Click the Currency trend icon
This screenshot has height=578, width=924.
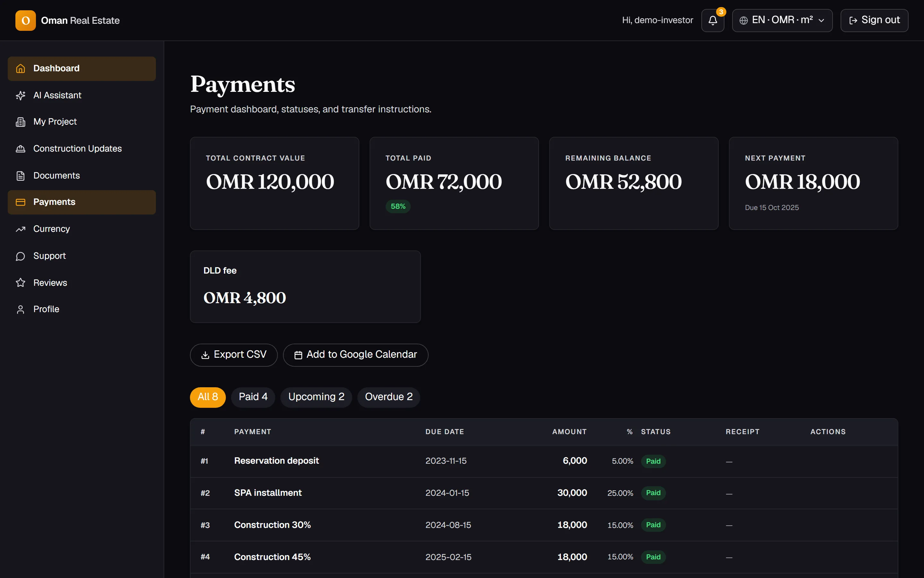coord(21,229)
